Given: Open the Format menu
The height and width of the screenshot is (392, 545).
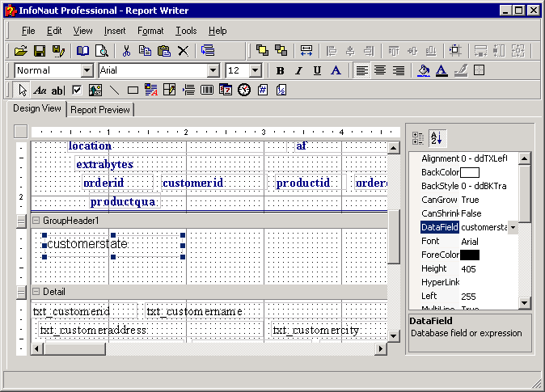Looking at the screenshot, I should pyautogui.click(x=150, y=31).
